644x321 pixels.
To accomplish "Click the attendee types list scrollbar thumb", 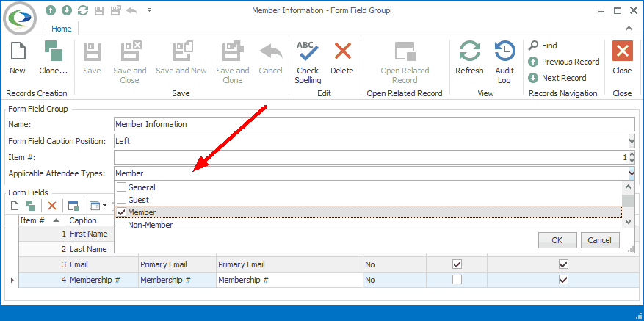I will point(628,200).
